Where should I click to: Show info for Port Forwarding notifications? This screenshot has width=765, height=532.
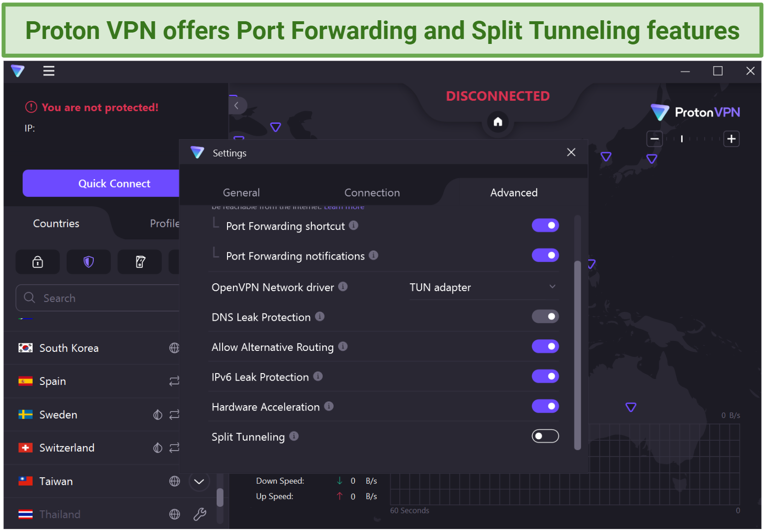tap(374, 255)
